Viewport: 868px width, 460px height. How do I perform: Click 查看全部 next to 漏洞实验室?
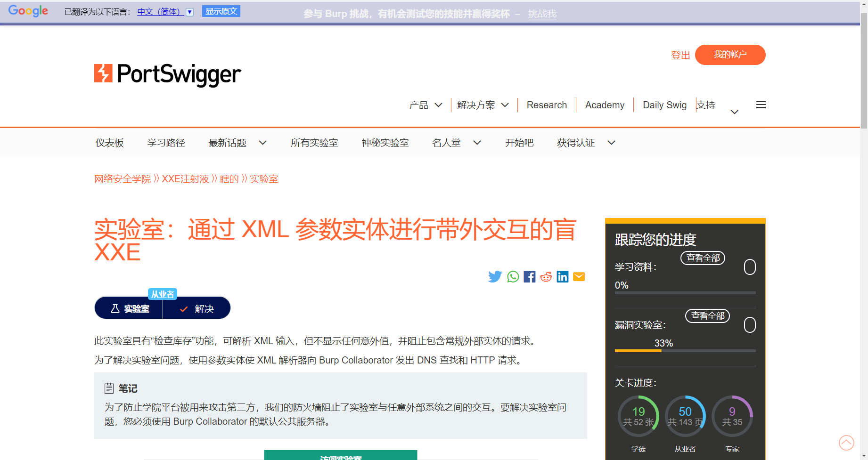708,316
